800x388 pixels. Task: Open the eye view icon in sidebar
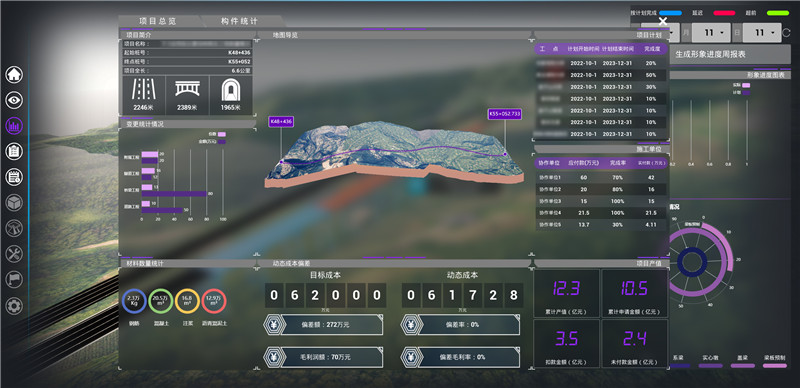tap(14, 100)
